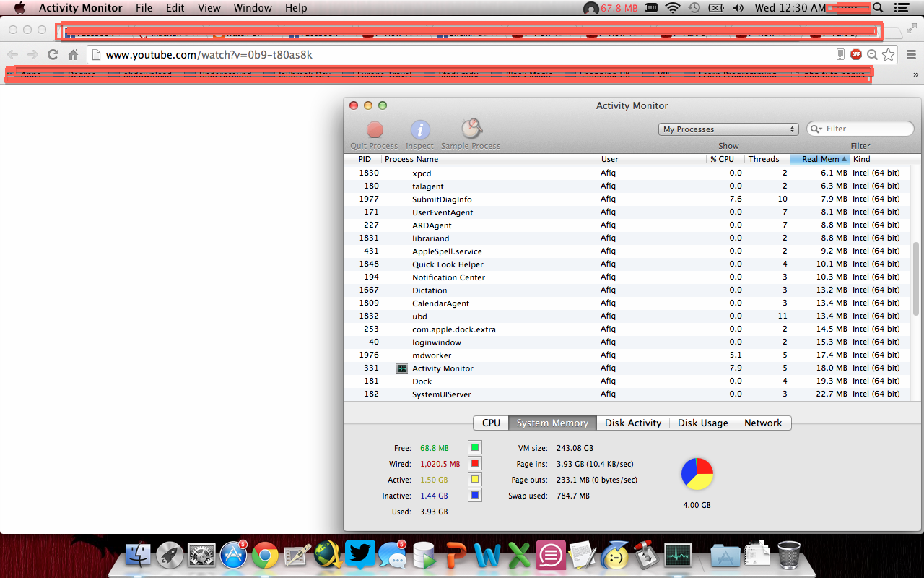
Task: Click the Sample Process magnifier icon
Action: (x=471, y=129)
